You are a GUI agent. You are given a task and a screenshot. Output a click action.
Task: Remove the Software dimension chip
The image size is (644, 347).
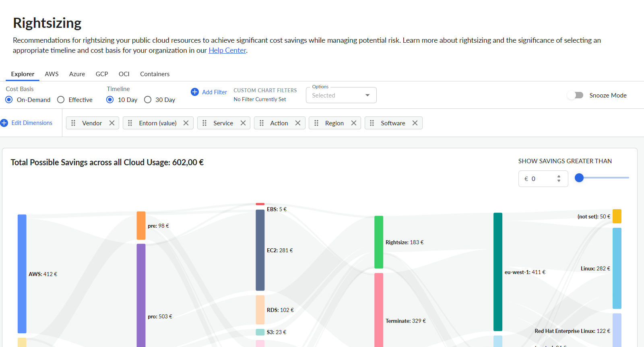(x=415, y=123)
